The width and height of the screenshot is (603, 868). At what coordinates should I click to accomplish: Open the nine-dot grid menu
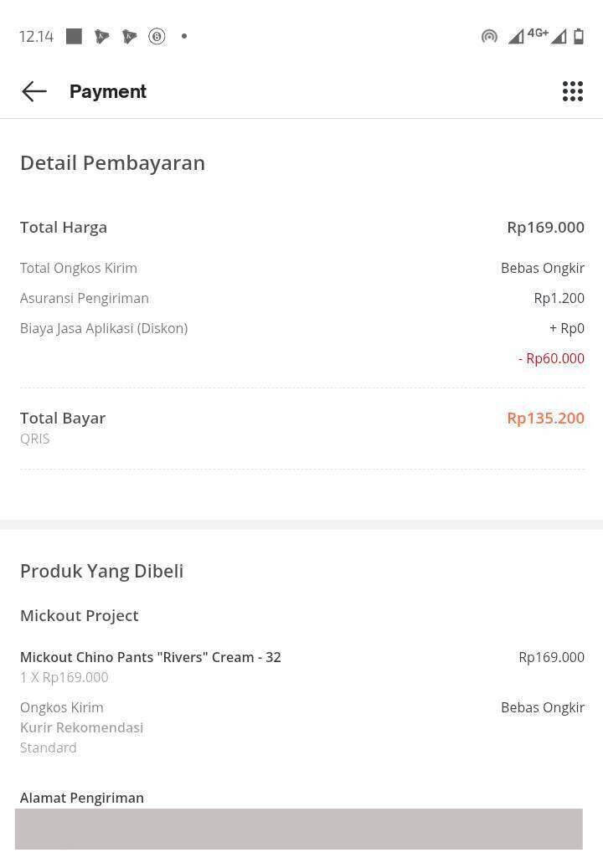(572, 91)
